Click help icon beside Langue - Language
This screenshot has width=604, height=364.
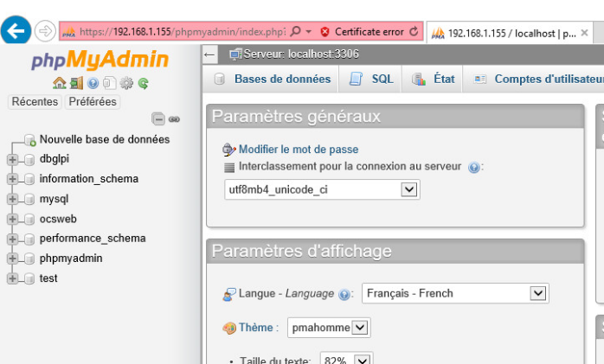pos(344,295)
